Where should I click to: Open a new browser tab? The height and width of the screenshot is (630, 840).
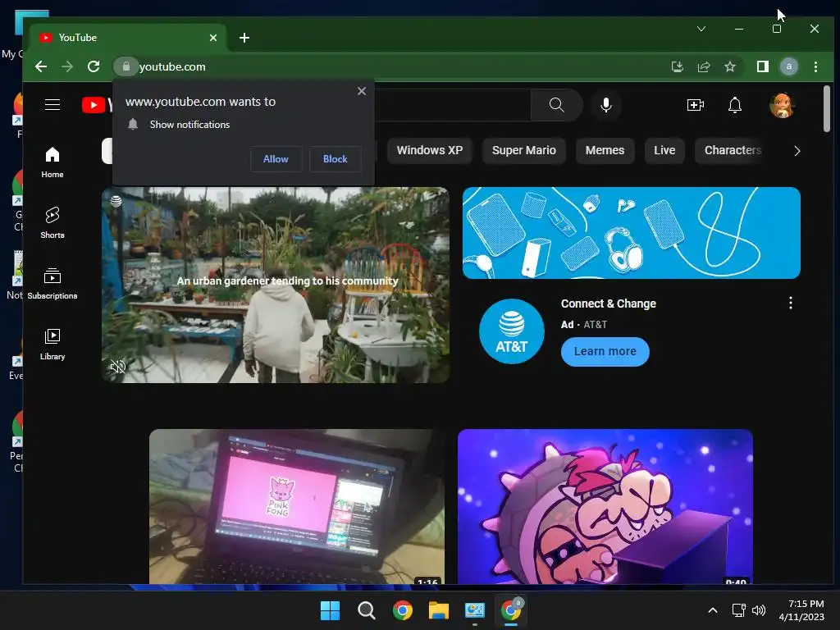[x=244, y=38]
